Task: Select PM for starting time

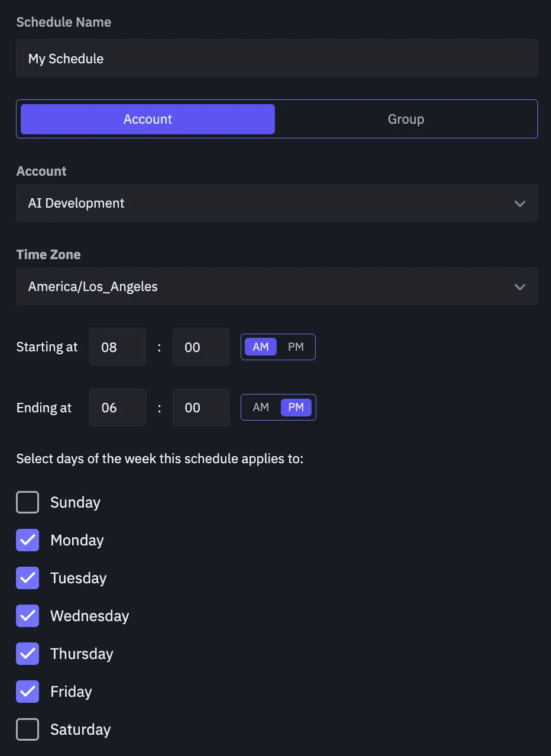Action: pyautogui.click(x=296, y=347)
